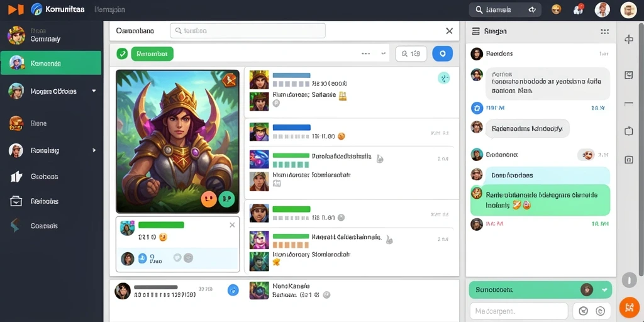Click the dark blue progress bar in the second list row
Viewport: 644px width, 322px height.
pyautogui.click(x=292, y=127)
